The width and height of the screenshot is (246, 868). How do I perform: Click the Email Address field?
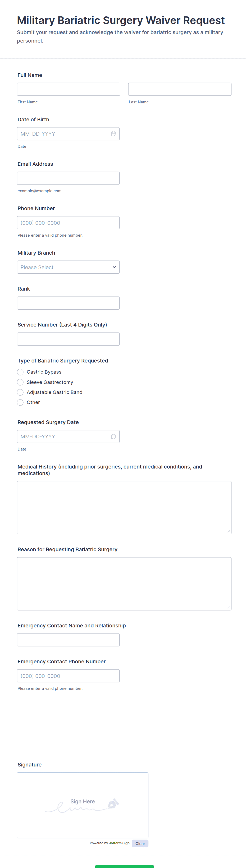point(68,178)
